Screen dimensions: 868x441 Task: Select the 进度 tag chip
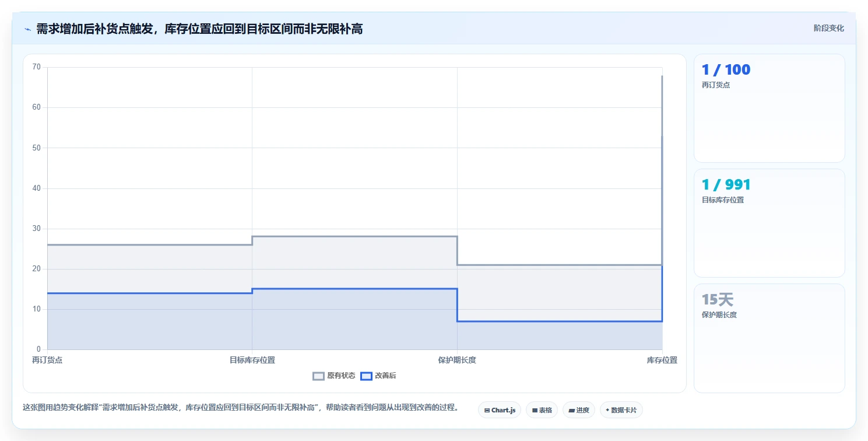(578, 410)
